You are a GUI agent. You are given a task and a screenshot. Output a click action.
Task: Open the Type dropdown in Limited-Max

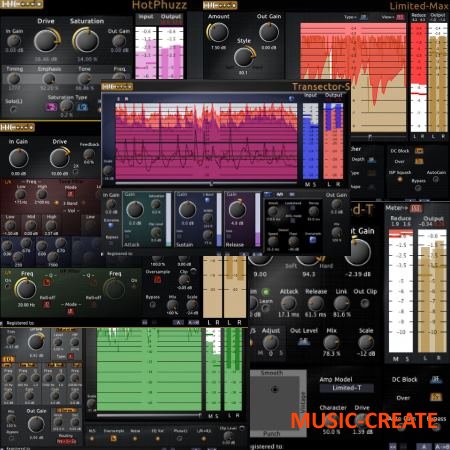(x=363, y=17)
